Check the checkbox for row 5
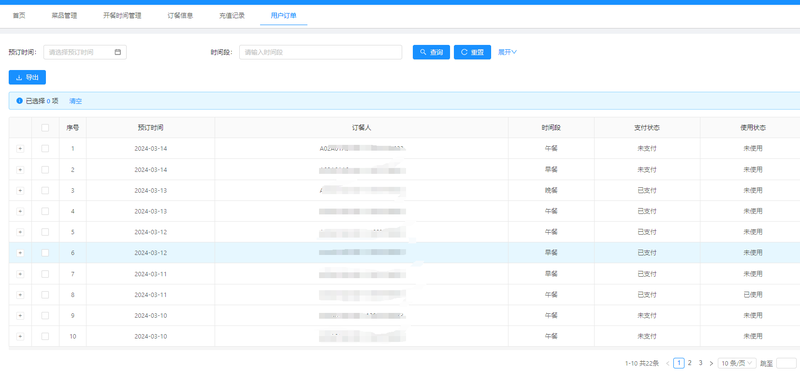Screen dimensions: 800x381 coord(45,232)
